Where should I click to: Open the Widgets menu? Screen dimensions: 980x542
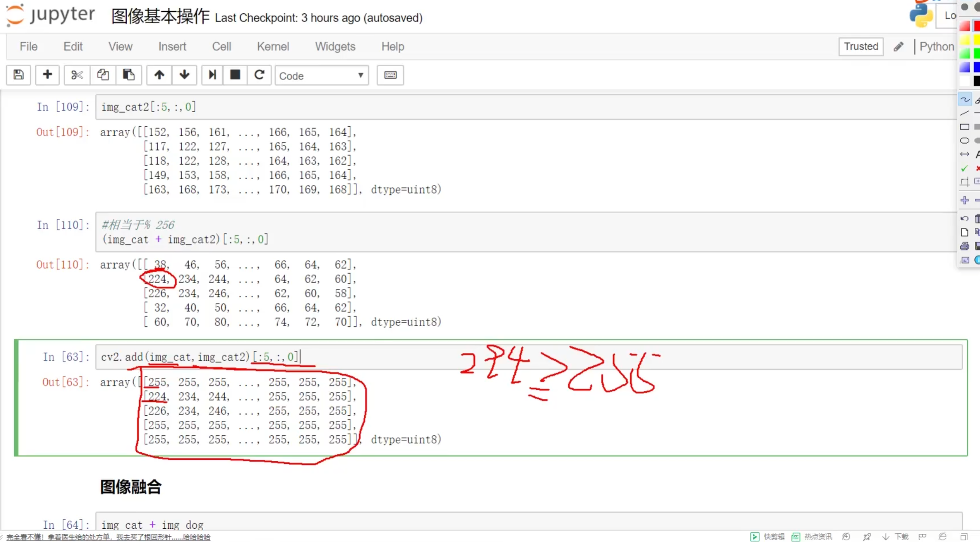(335, 46)
